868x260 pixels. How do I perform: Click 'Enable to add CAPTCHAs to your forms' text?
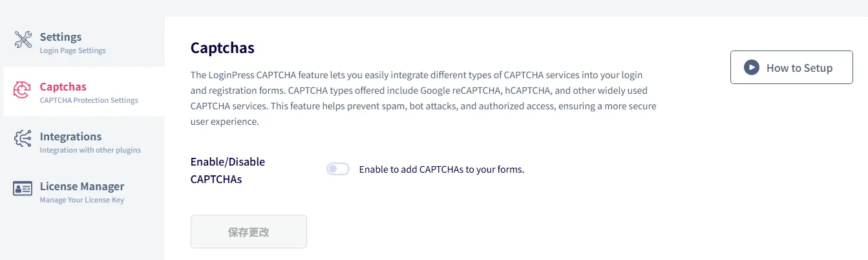[441, 169]
